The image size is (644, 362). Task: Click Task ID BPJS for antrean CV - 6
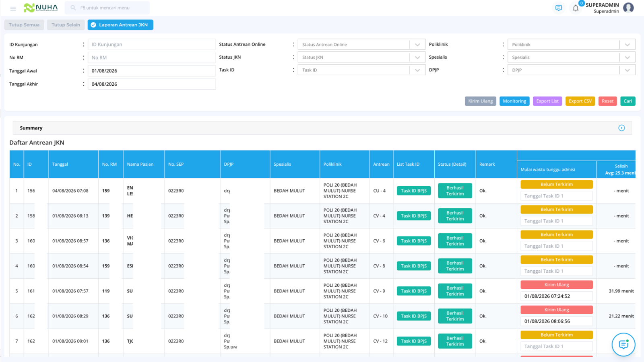(x=414, y=241)
